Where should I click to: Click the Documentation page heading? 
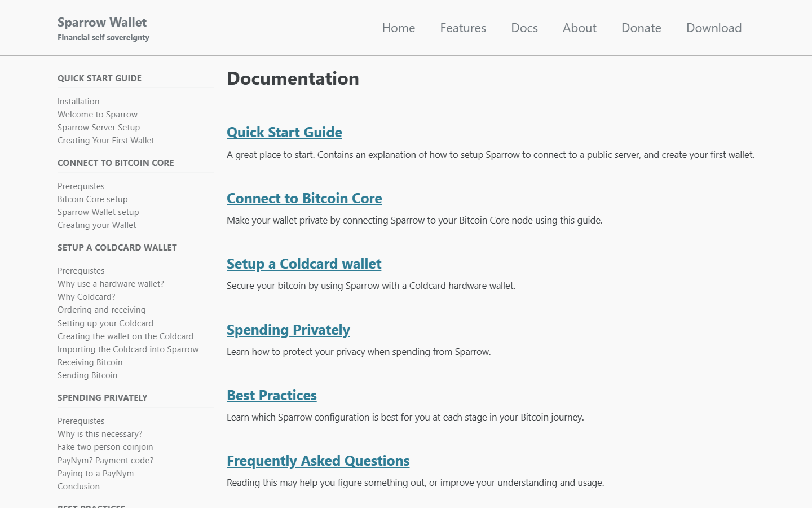click(x=293, y=78)
